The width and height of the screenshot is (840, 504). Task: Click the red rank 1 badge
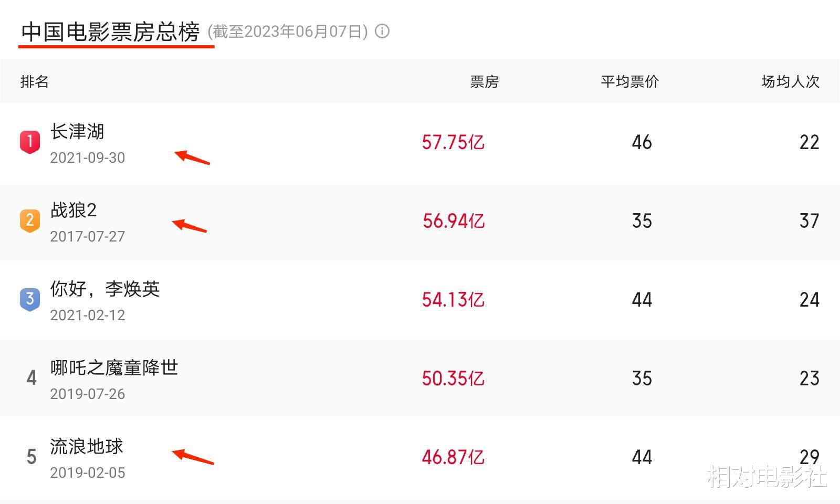[x=30, y=142]
